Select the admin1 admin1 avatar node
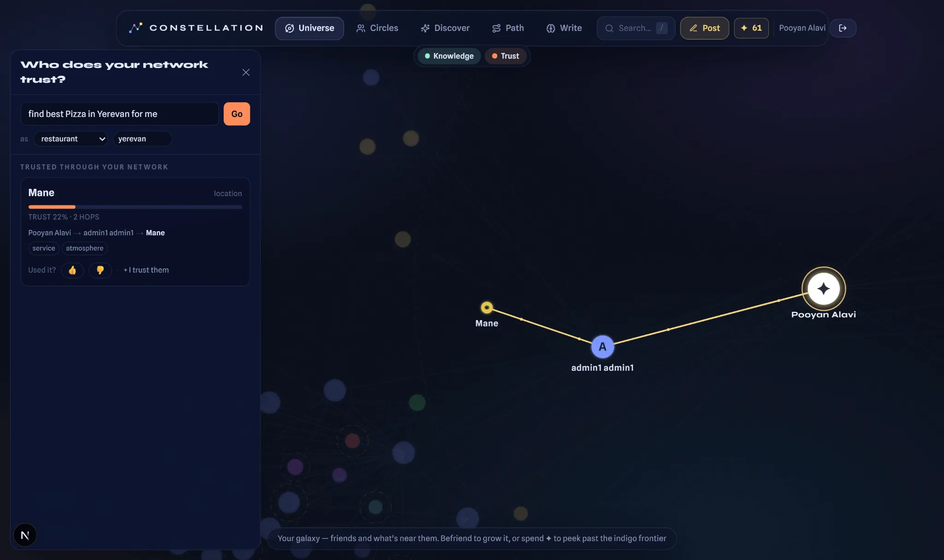Image resolution: width=944 pixels, height=560 pixels. point(602,347)
